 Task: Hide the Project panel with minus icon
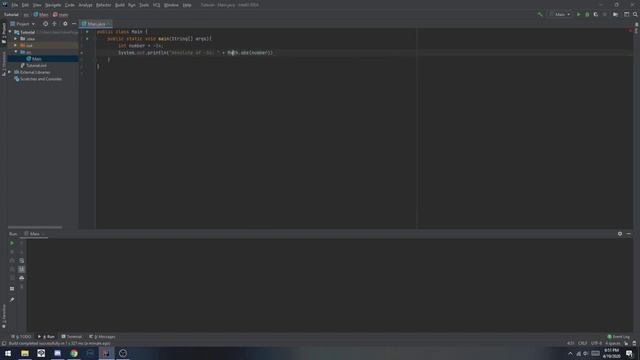(x=74, y=24)
